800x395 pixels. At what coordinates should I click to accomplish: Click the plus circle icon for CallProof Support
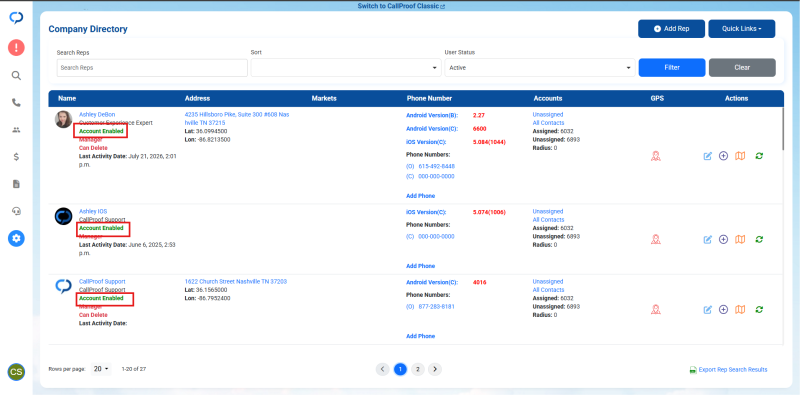723,309
